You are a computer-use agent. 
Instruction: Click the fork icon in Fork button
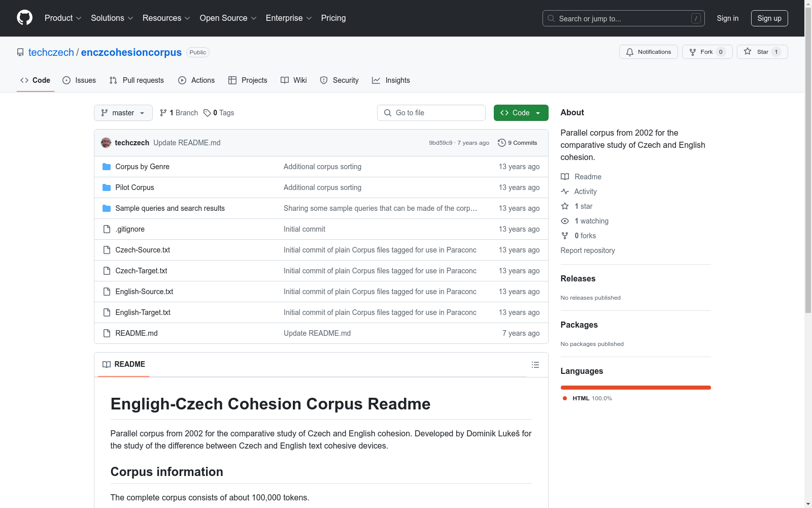click(x=693, y=52)
